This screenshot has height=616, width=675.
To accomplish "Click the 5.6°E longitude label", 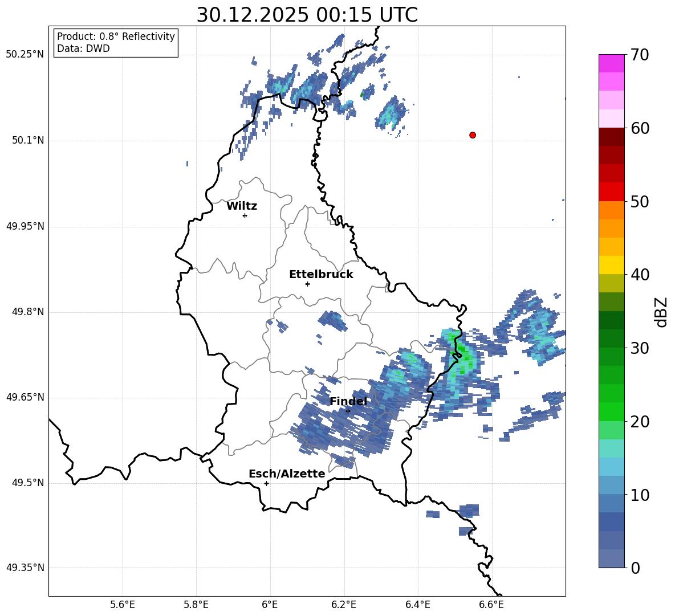I will [x=122, y=605].
